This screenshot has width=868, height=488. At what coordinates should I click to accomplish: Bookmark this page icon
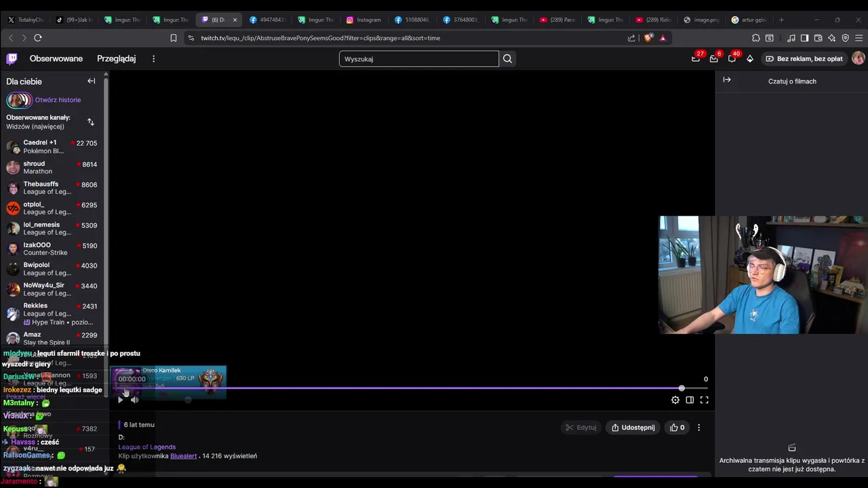tap(174, 38)
